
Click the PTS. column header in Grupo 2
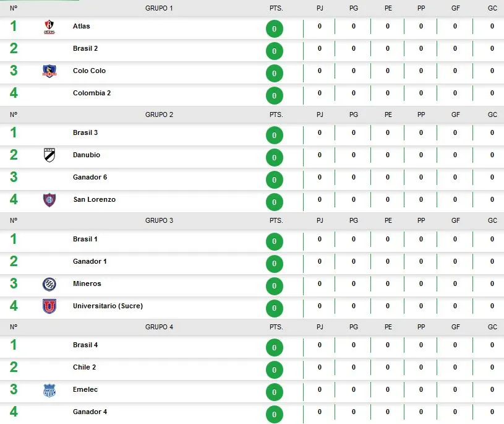[x=276, y=115]
